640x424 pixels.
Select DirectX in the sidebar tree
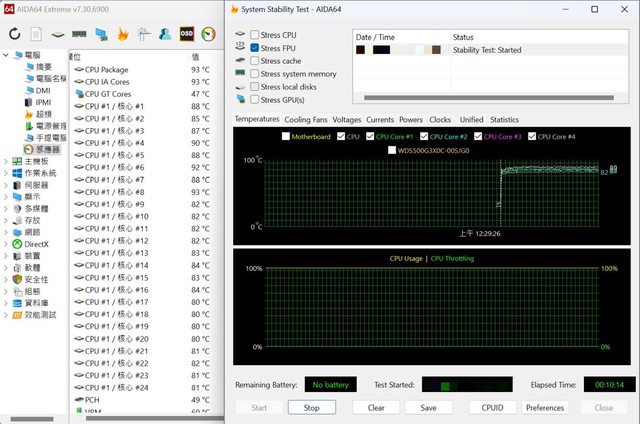coord(36,244)
